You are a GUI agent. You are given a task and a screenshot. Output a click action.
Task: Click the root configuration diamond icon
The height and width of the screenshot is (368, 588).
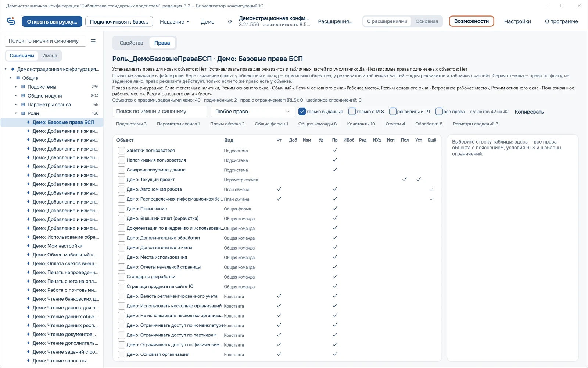click(13, 69)
